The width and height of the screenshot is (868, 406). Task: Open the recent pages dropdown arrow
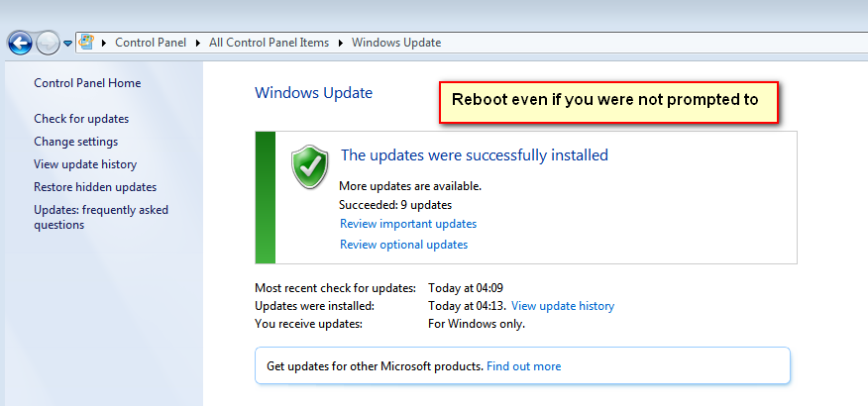[67, 44]
